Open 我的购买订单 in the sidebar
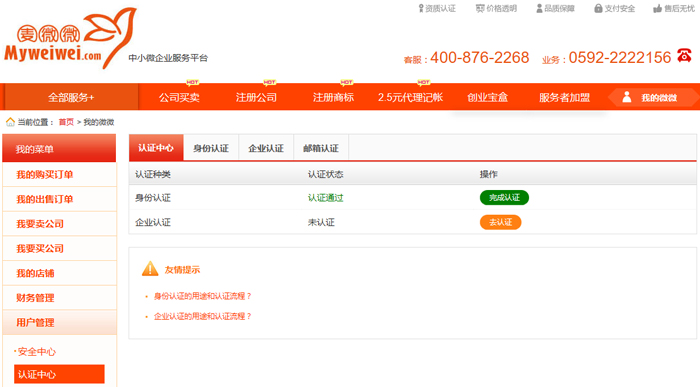 click(x=59, y=175)
